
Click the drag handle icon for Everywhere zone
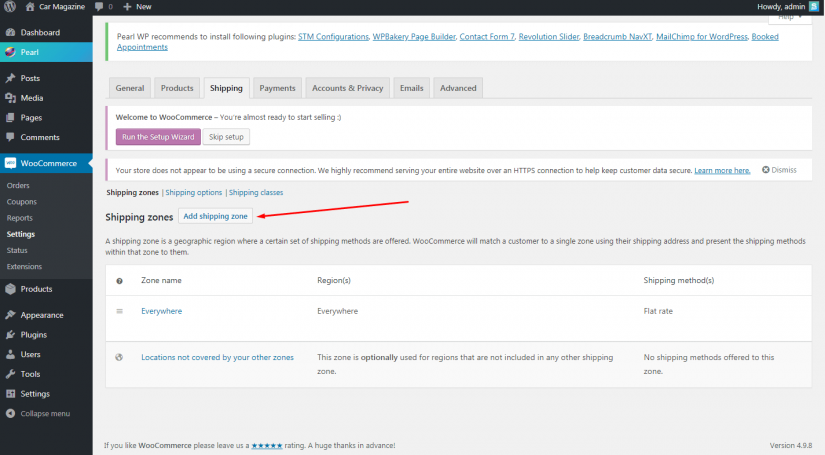click(x=119, y=311)
